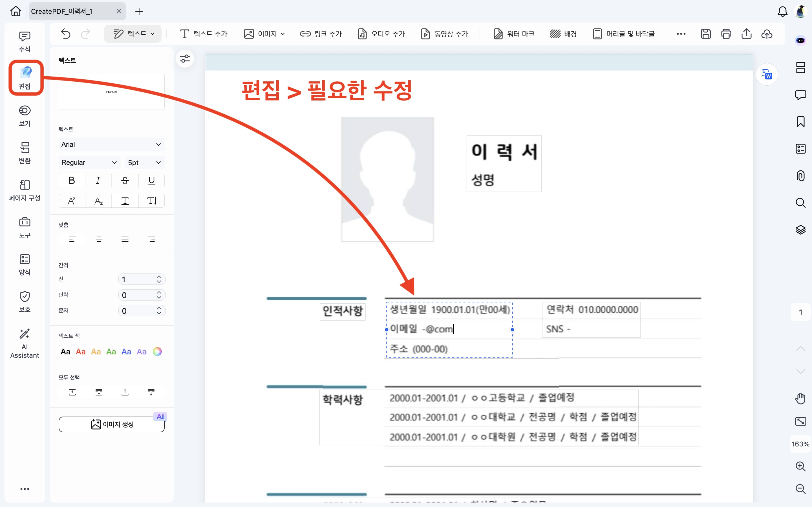
Task: Toggle underline text formatting
Action: click(x=151, y=180)
